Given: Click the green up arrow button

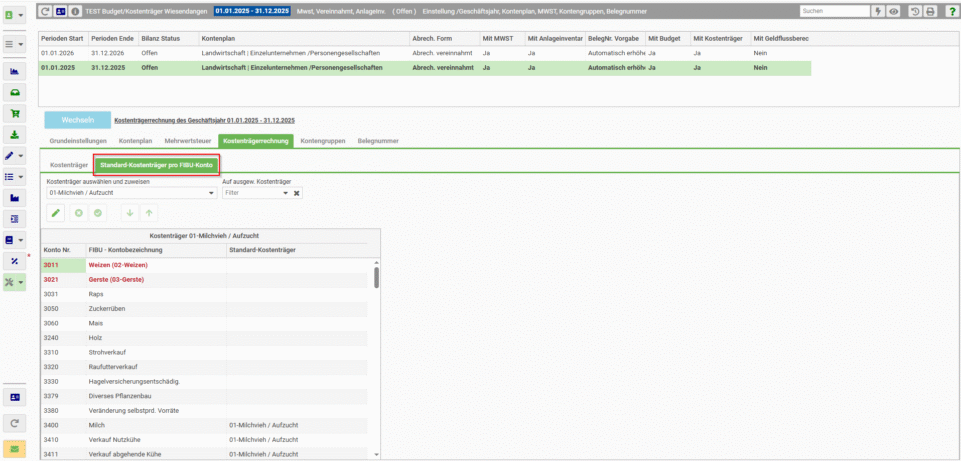Looking at the screenshot, I should [x=149, y=213].
